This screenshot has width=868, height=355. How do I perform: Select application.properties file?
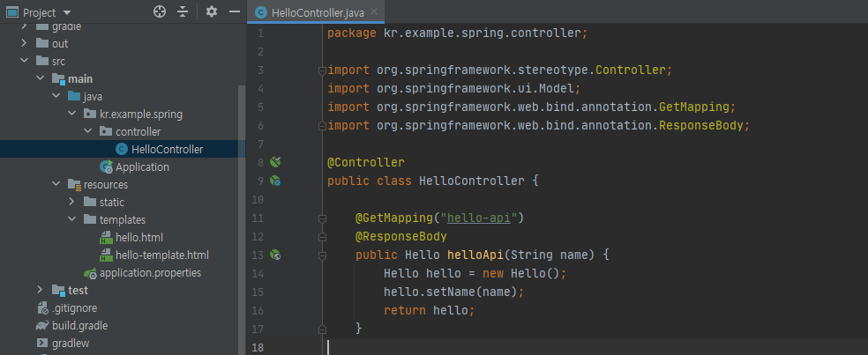click(x=150, y=273)
